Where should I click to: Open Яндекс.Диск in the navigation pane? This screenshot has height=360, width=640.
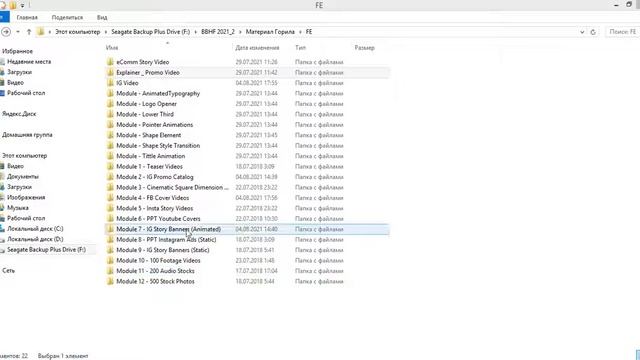19,114
